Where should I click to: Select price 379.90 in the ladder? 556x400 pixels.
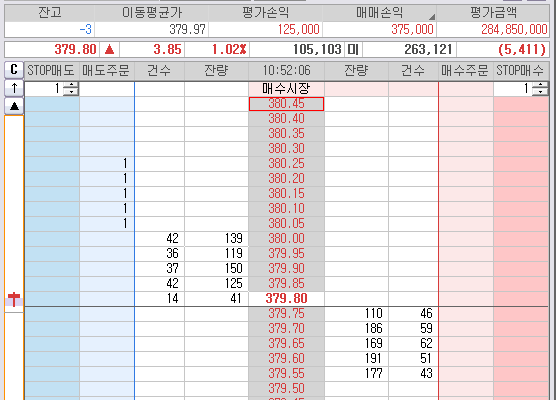coord(286,268)
